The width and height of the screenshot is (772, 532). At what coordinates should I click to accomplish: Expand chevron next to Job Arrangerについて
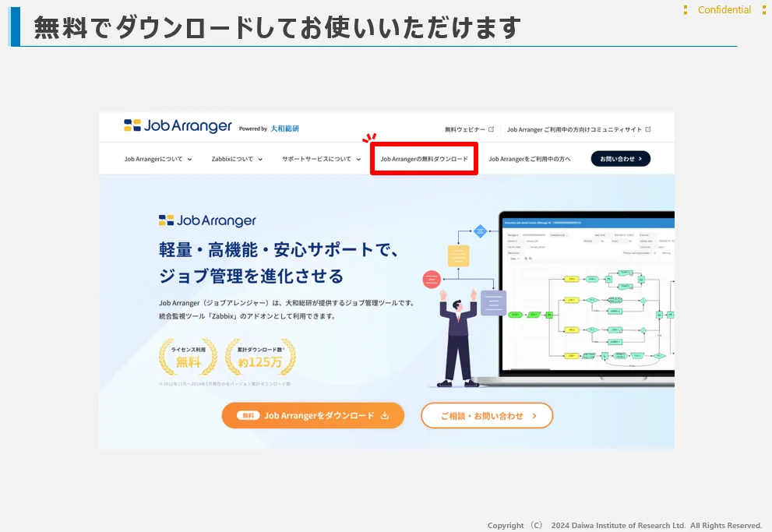click(189, 160)
